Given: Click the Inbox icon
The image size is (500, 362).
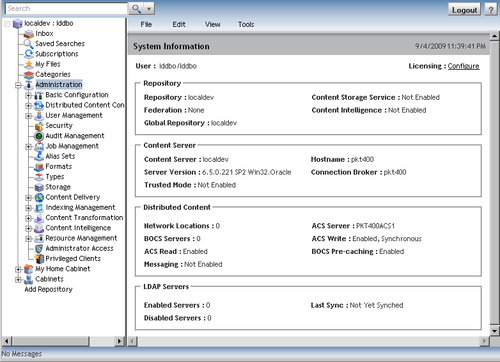Looking at the screenshot, I should tap(29, 34).
